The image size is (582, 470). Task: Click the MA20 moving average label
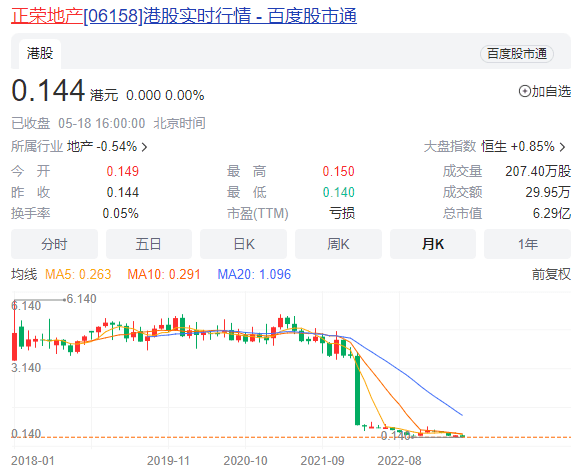coord(254,274)
